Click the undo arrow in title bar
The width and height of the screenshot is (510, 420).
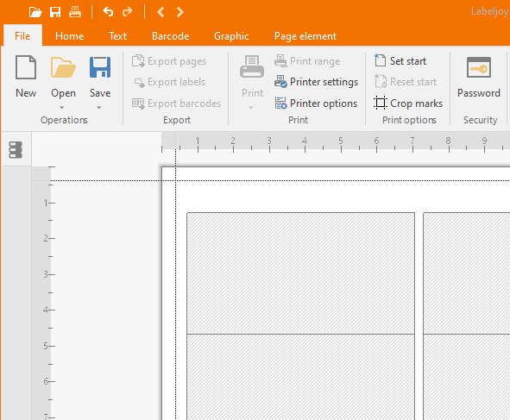[x=108, y=12]
